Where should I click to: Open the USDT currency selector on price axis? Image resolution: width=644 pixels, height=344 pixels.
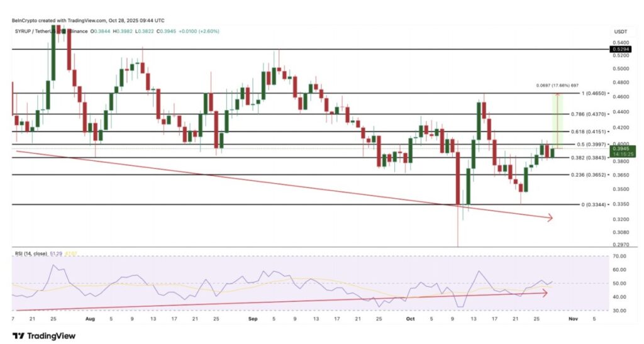click(x=619, y=31)
